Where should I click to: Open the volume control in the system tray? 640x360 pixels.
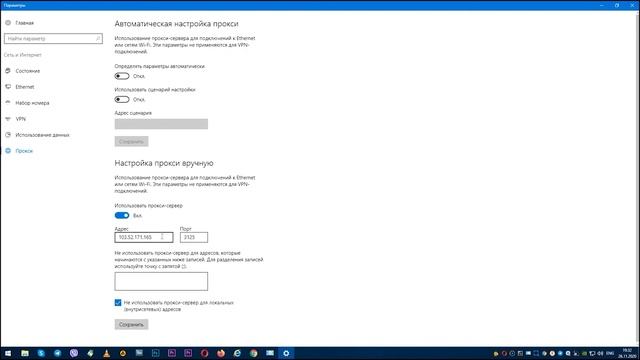600,353
